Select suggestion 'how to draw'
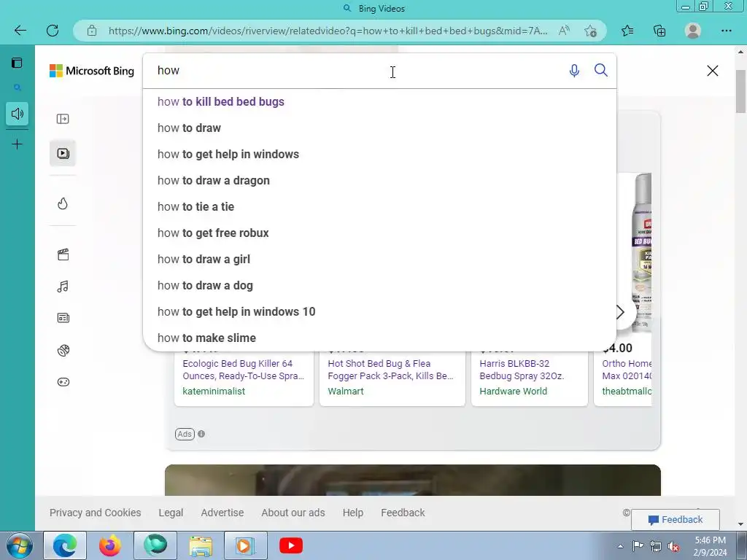This screenshot has height=560, width=747. [x=379, y=128]
